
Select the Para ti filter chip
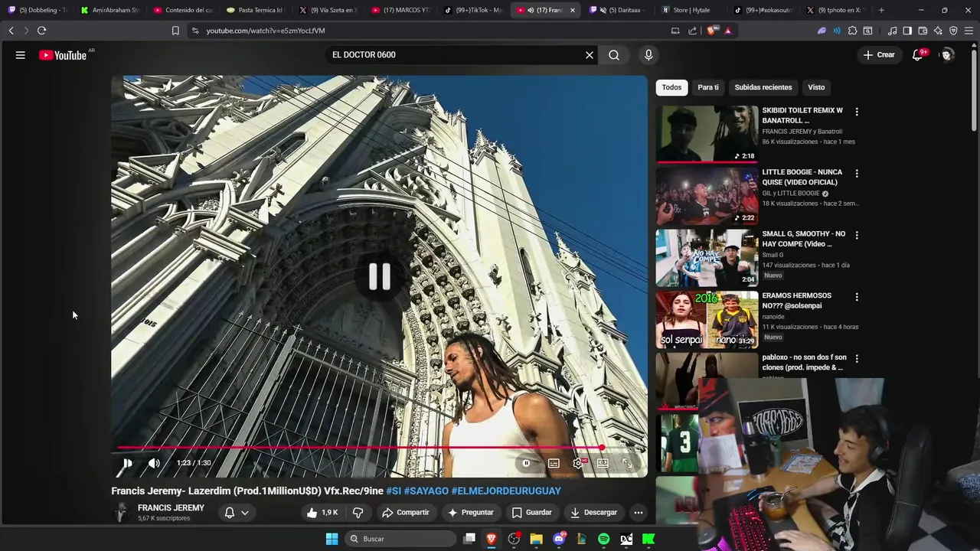click(708, 87)
